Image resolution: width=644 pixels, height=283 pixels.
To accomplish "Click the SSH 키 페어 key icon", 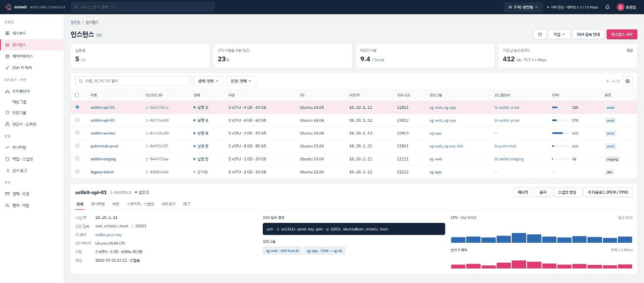I will (x=7, y=68).
